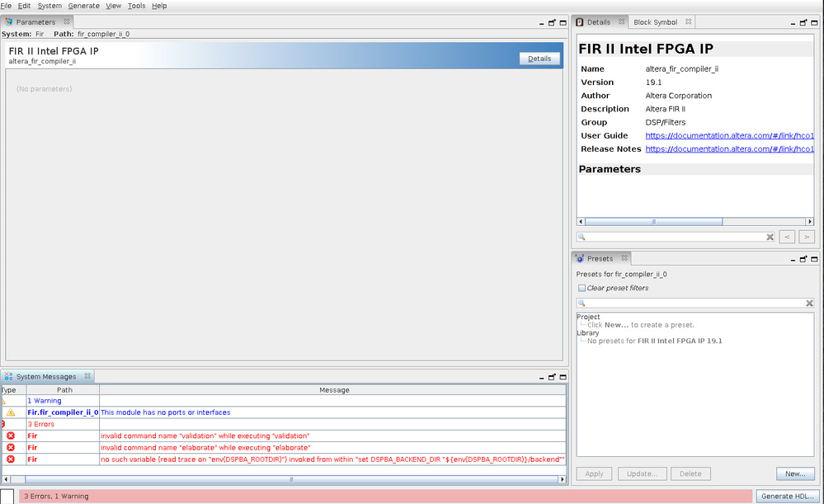Click the Generate HDL... button
Image resolution: width=824 pixels, height=504 pixels.
(788, 496)
